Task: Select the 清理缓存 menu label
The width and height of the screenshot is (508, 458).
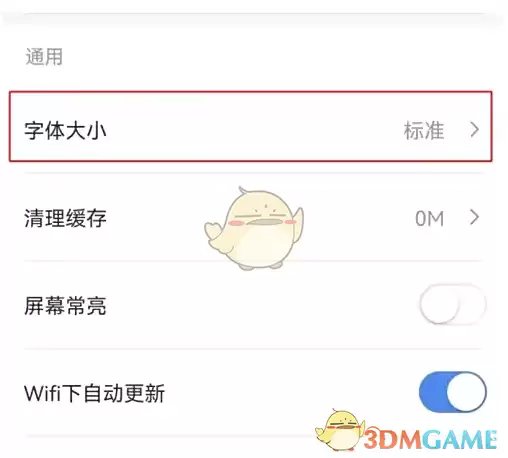Action: point(65,219)
